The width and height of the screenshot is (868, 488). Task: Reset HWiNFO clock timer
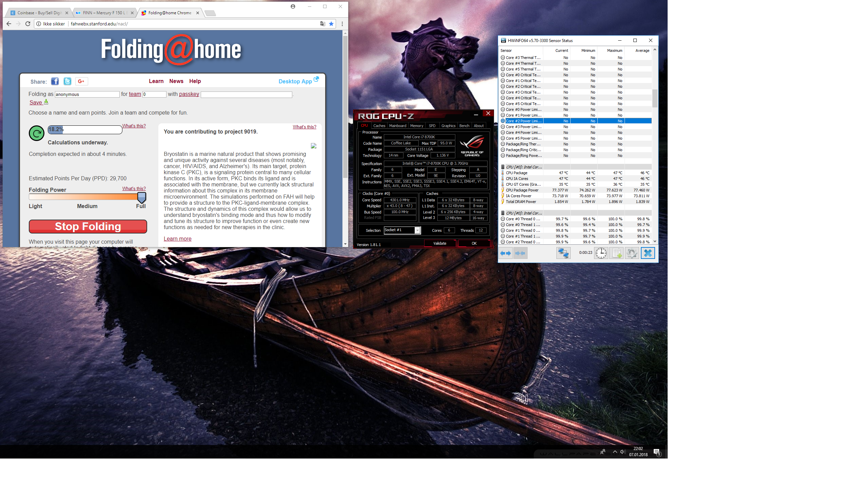pyautogui.click(x=601, y=253)
